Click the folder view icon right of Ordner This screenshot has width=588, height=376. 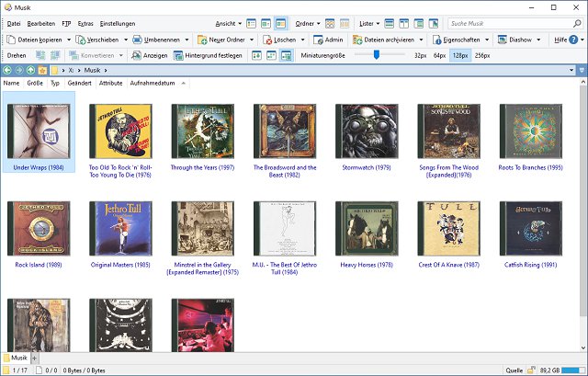(330, 24)
